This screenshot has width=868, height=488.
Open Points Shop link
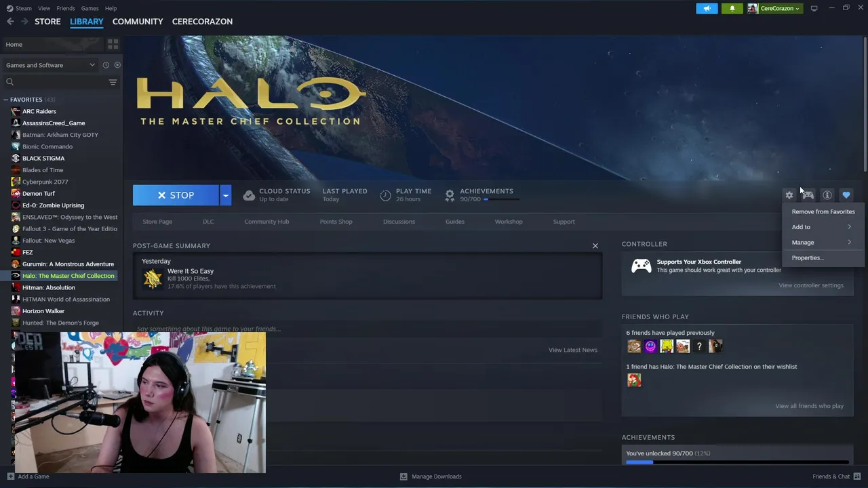pyautogui.click(x=336, y=222)
